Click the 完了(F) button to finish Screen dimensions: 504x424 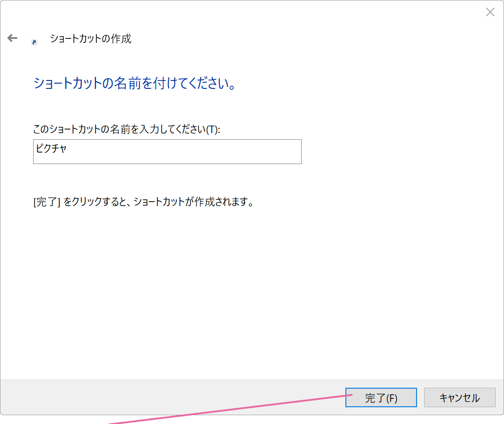coord(381,397)
